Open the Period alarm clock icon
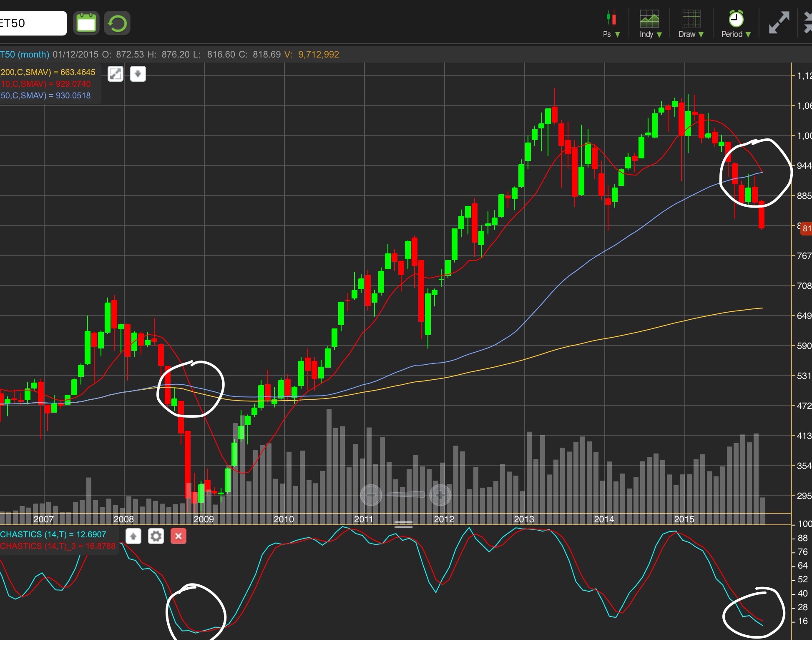812x649 pixels. point(736,19)
